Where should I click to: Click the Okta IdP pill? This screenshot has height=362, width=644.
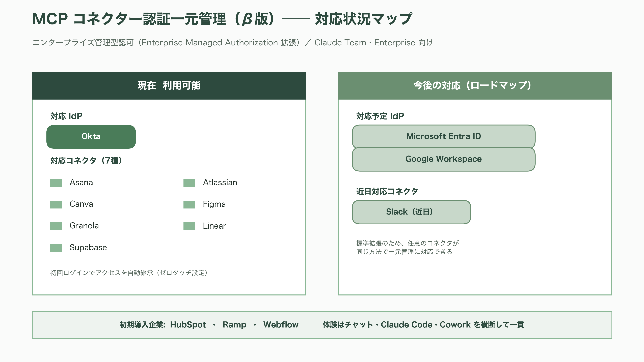(91, 137)
